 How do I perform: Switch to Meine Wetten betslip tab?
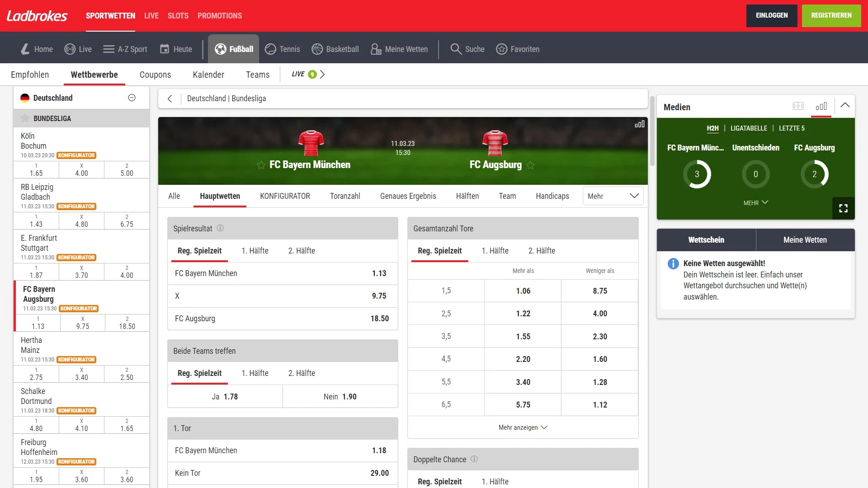[x=805, y=240]
